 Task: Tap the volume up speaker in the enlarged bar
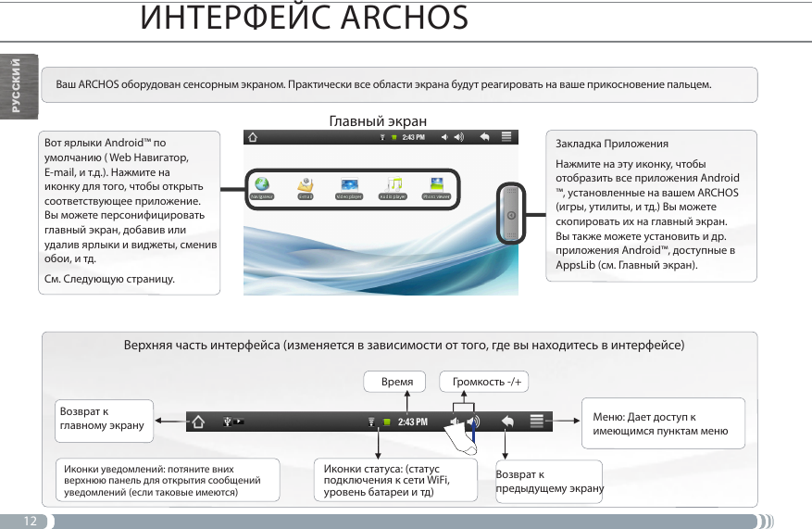point(473,422)
